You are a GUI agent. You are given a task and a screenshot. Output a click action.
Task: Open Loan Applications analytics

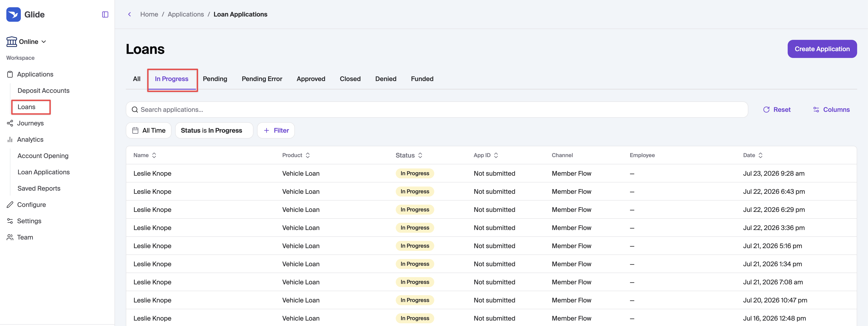(43, 172)
